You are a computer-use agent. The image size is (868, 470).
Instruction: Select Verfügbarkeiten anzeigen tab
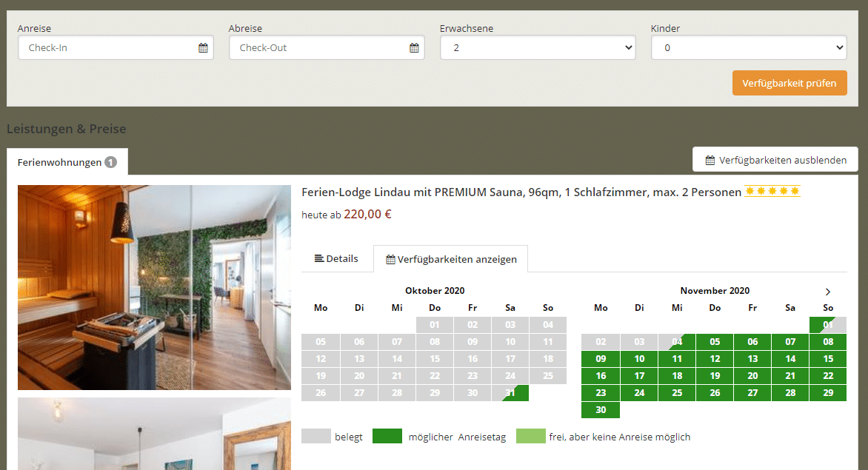(450, 259)
